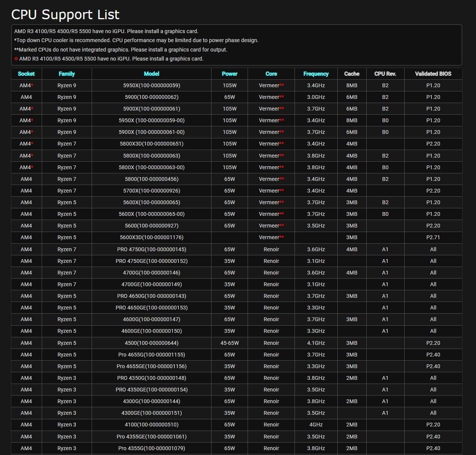476x455 pixels.
Task: Select the PRO 4750G(100-000000145) model entry
Action: point(151,249)
